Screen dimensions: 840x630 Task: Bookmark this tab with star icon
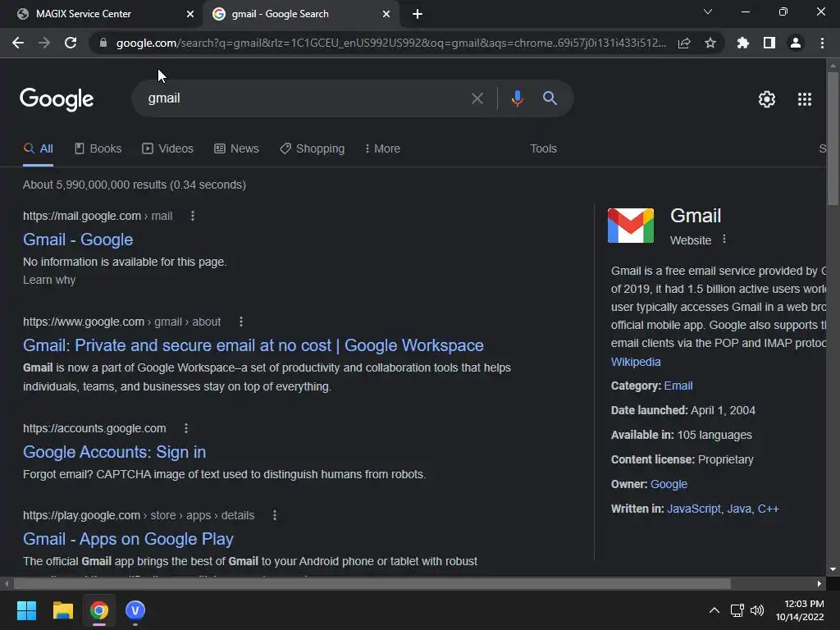click(x=710, y=43)
